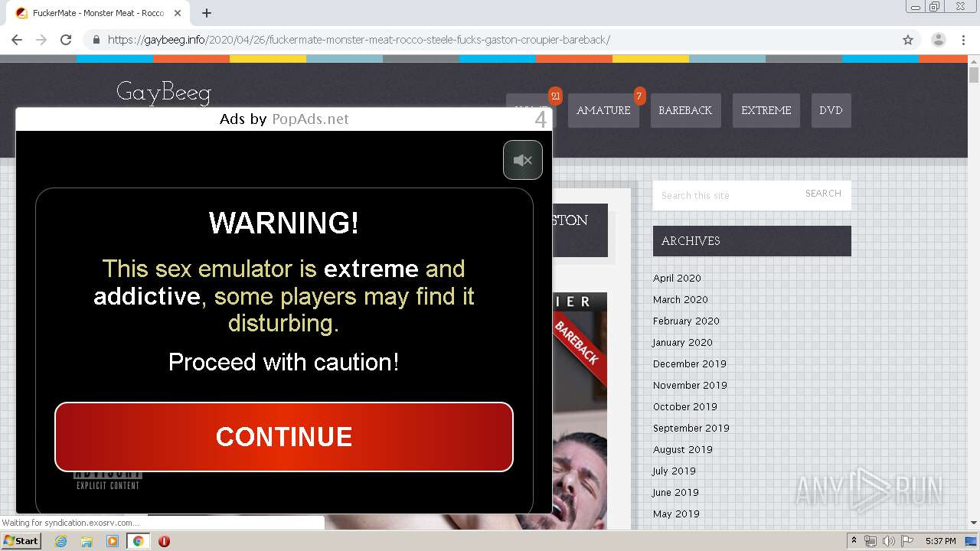980x551 pixels.
Task: Close the current browser tab
Action: tap(178, 13)
